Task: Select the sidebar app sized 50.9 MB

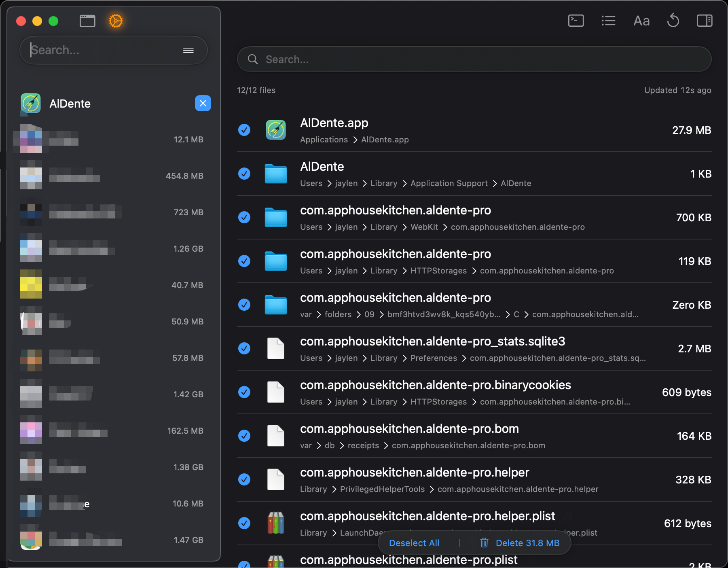Action: 112,322
